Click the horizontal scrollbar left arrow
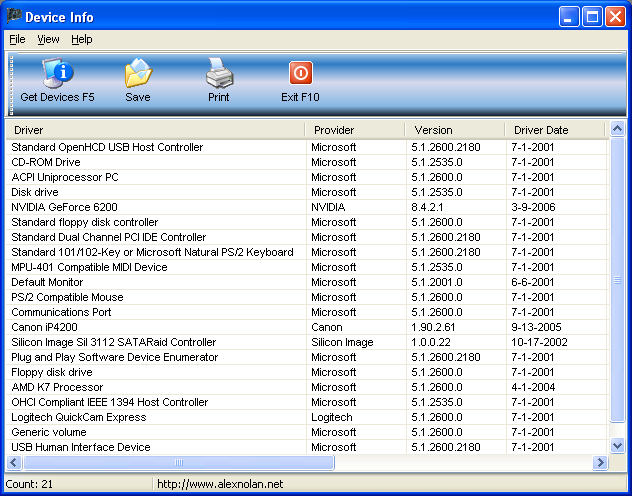Viewport: 632px width, 496px height. [x=14, y=462]
